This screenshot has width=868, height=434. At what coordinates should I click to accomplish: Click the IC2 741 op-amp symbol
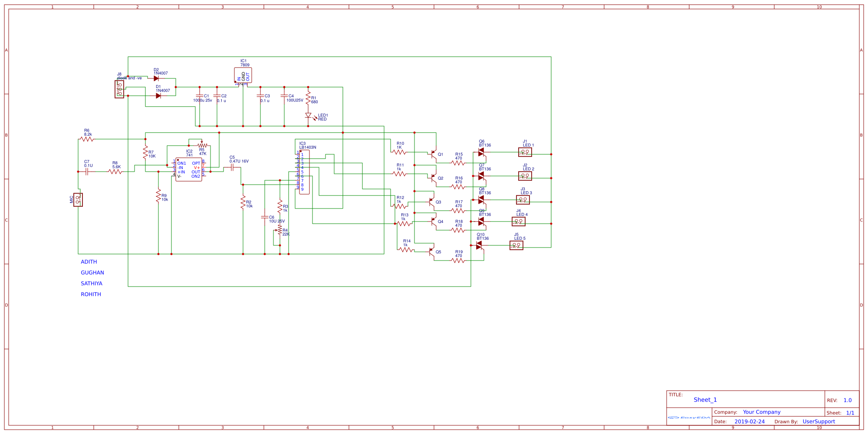pyautogui.click(x=189, y=170)
